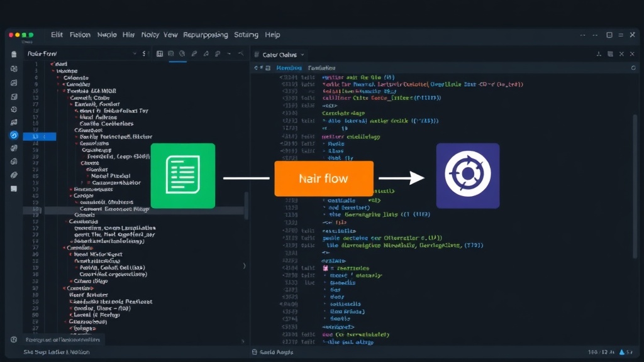Switch to the tab next to Hemding

click(x=321, y=68)
